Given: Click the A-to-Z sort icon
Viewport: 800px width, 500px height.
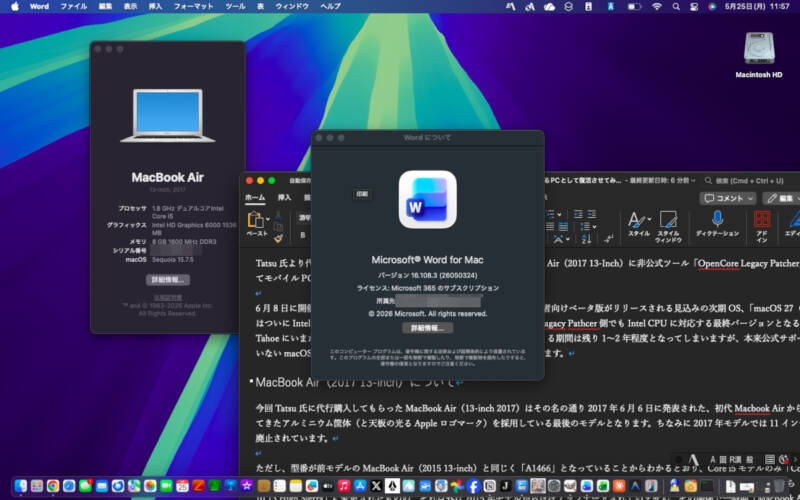Looking at the screenshot, I should click(586, 239).
